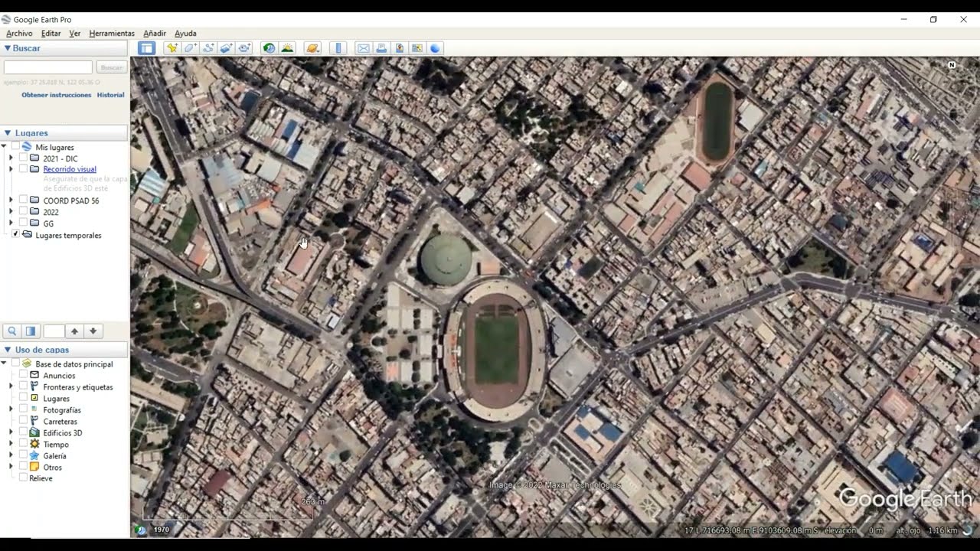980x551 pixels.
Task: Click the Buscar search button
Action: pos(112,67)
